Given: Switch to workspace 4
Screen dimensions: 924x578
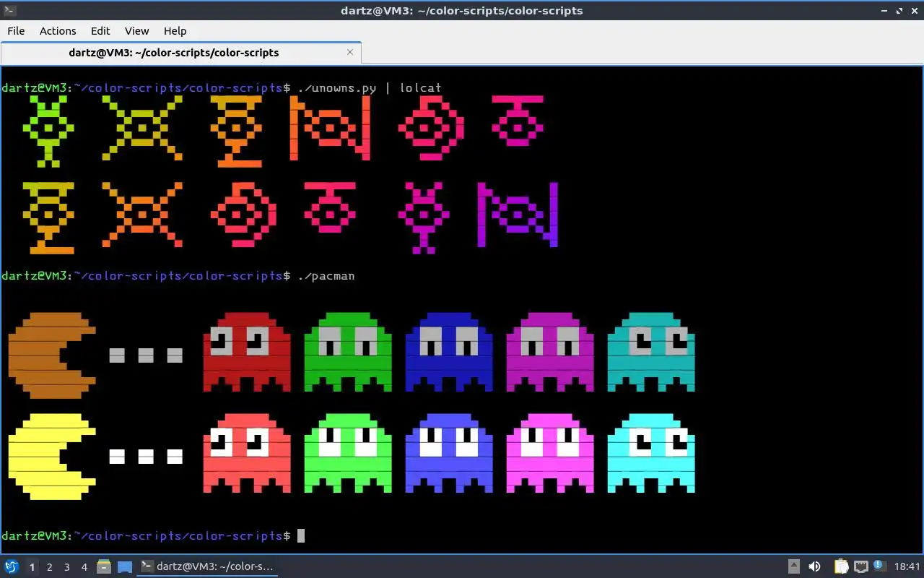Looking at the screenshot, I should [84, 566].
